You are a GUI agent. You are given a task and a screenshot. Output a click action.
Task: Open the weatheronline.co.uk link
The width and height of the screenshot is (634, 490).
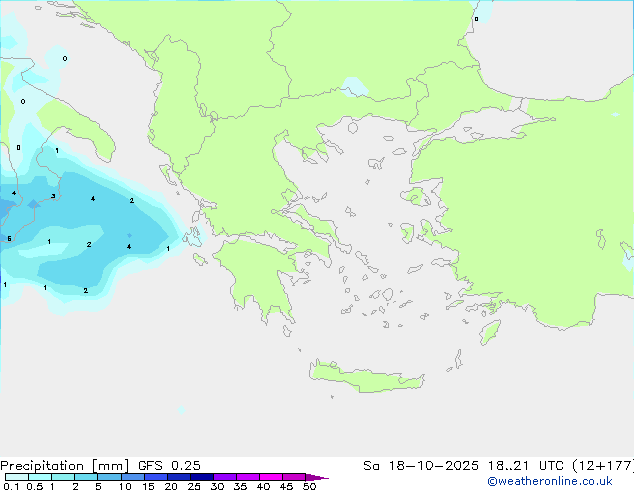[x=550, y=481]
